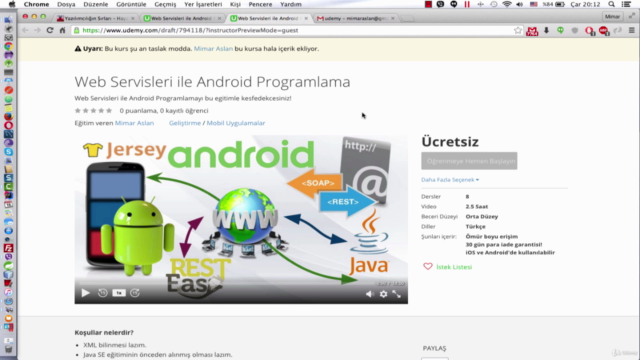Viewport: 640px width, 360px height.
Task: Go to the browser home page
Action: pyautogui.click(x=62, y=31)
